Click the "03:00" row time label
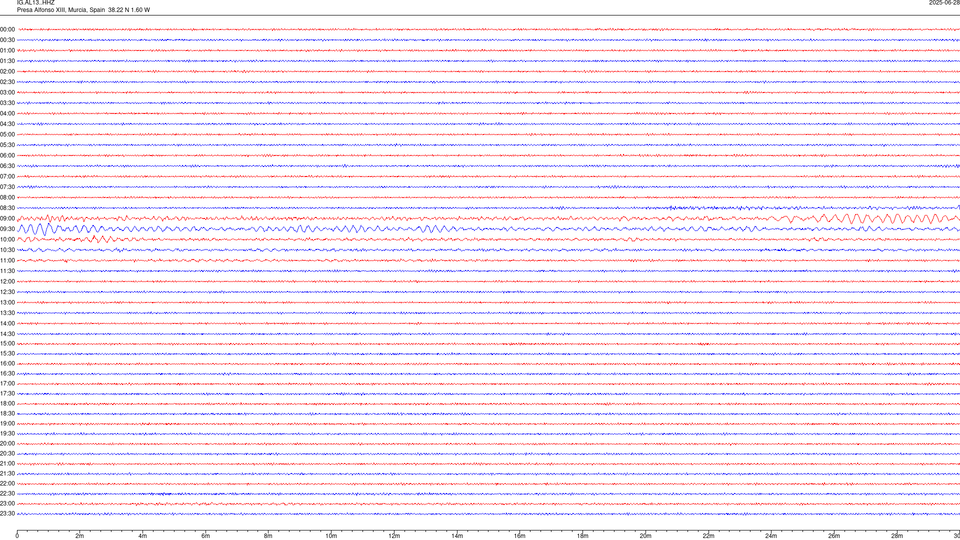The image size is (960, 540). [x=7, y=93]
